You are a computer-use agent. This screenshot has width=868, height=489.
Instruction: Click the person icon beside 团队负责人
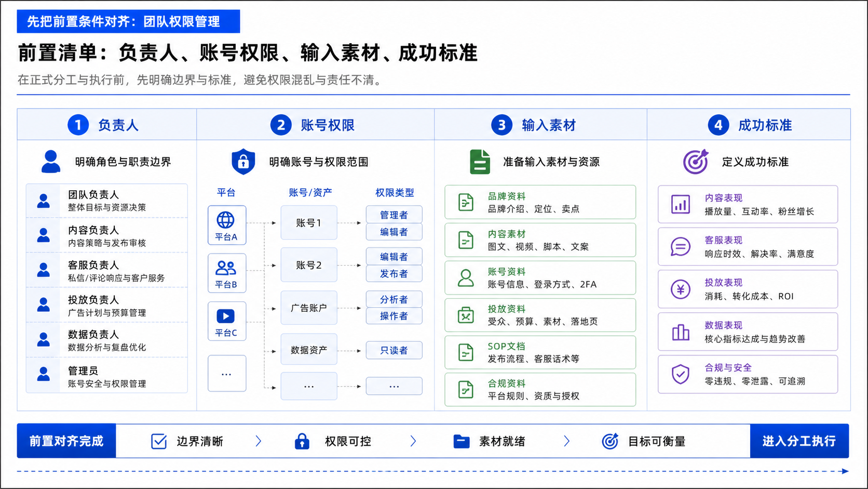click(44, 201)
